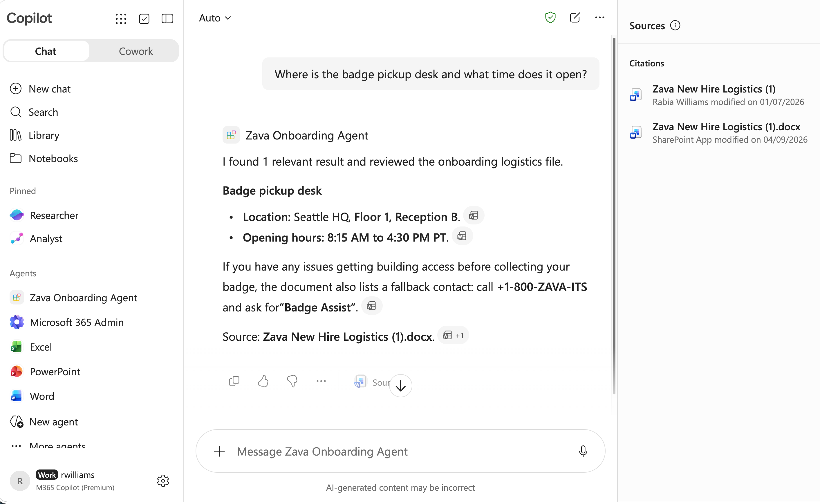Toggle the sidebar panel layout icon
Viewport: 820px width, 504px height.
(x=167, y=19)
